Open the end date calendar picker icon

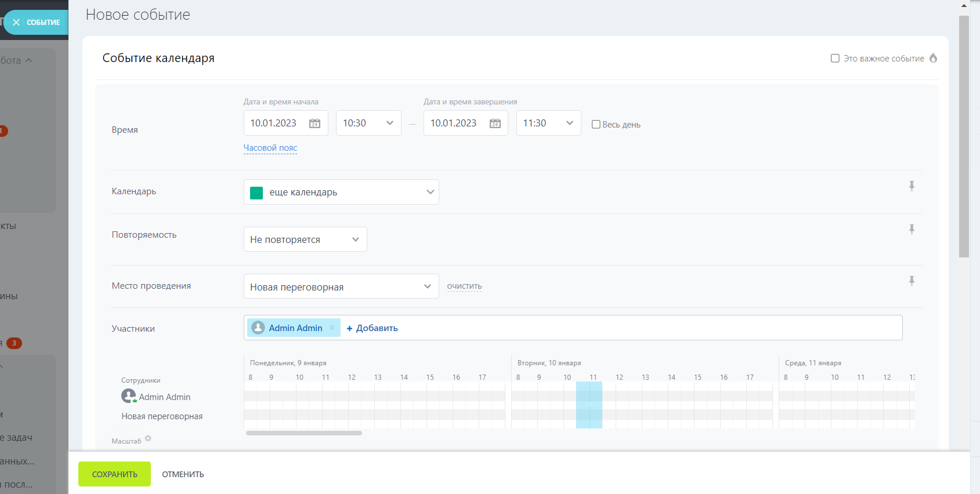click(495, 124)
